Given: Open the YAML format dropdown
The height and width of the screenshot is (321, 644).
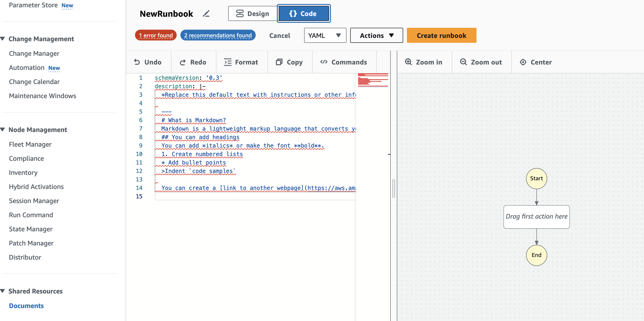Looking at the screenshot, I should pos(324,36).
